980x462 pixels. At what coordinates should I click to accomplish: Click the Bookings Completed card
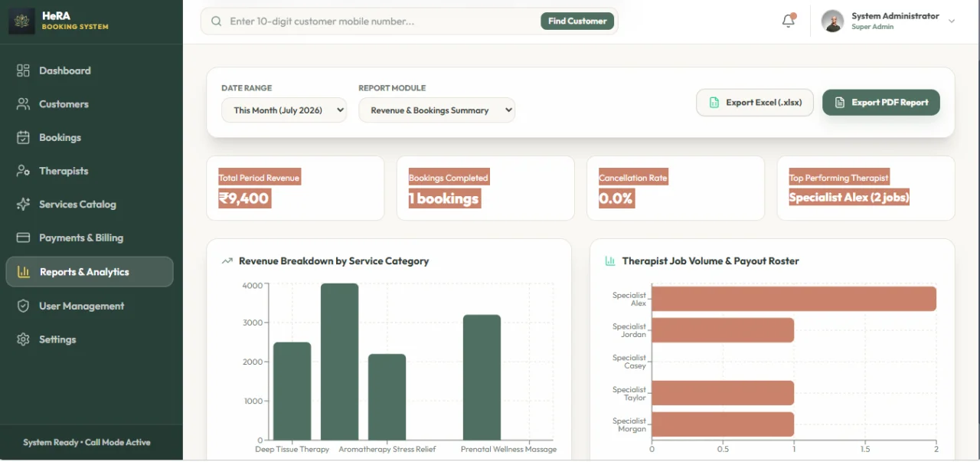point(485,188)
